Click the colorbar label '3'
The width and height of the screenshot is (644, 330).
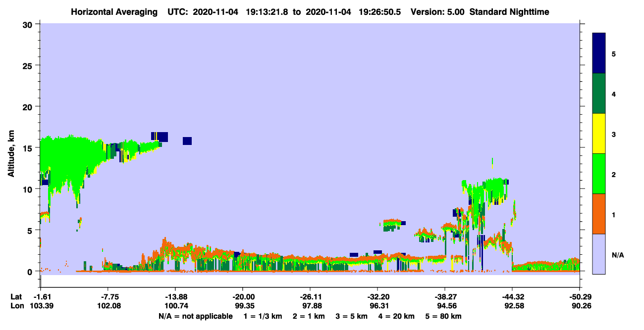pos(613,134)
